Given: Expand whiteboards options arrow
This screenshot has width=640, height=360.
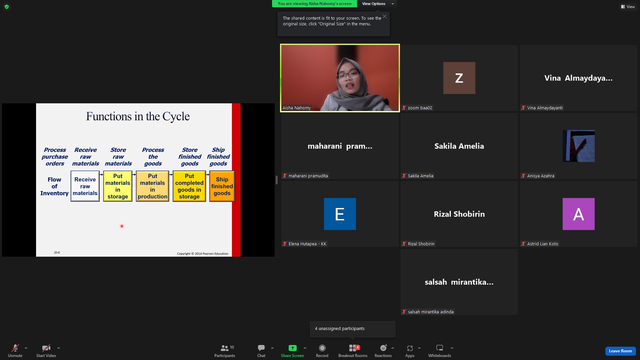Looking at the screenshot, I should [452, 348].
